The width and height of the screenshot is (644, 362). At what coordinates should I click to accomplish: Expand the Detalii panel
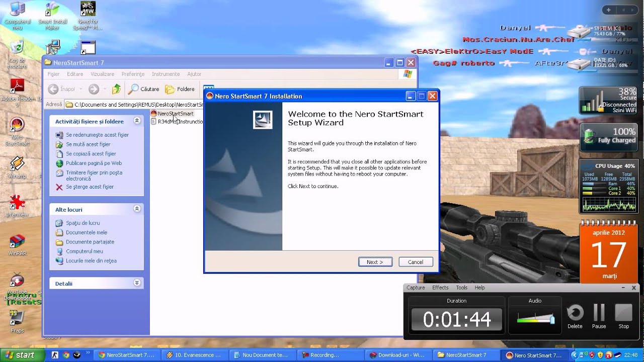137,283
